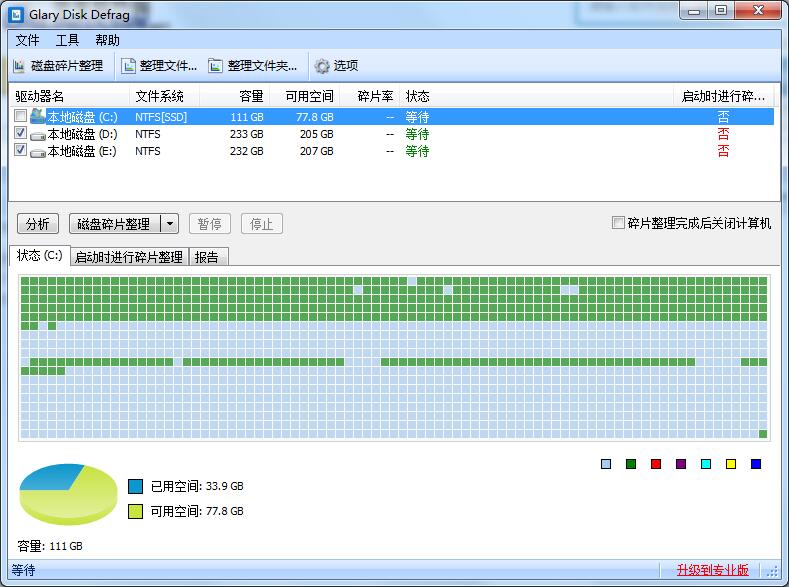This screenshot has height=587, width=789.
Task: Expand the 磁盘碎片整理 button dropdown arrow
Action: [169, 224]
